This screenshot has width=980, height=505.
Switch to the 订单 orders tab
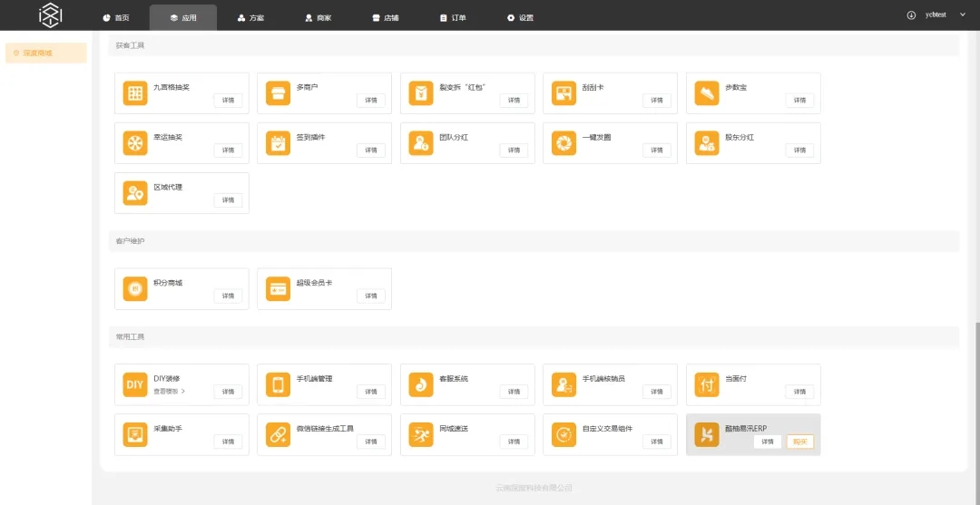[452, 17]
